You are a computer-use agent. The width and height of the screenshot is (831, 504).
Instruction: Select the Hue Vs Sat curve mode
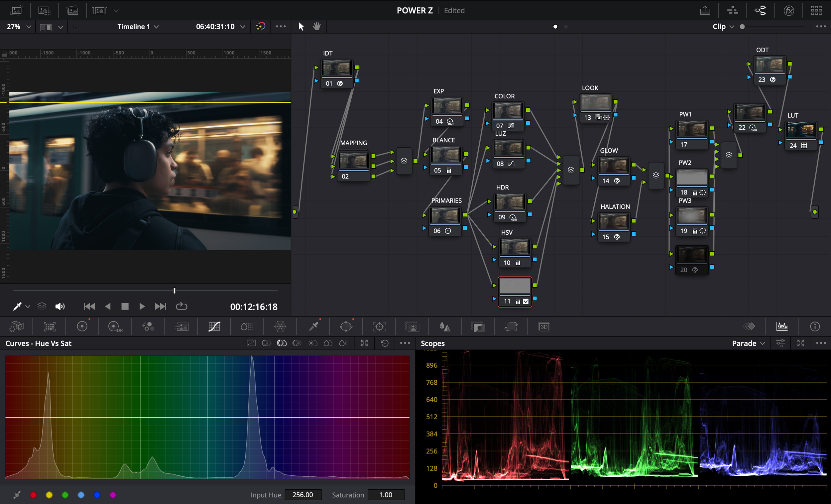click(282, 343)
